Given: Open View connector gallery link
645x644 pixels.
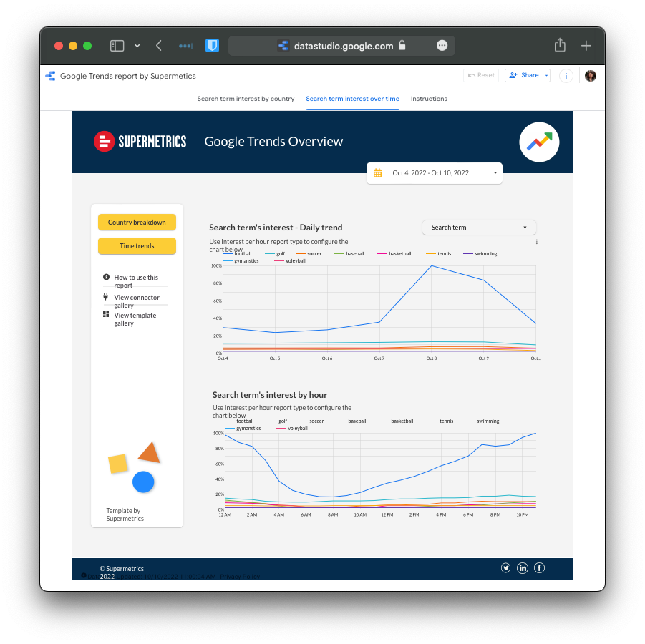Looking at the screenshot, I should click(x=136, y=301).
